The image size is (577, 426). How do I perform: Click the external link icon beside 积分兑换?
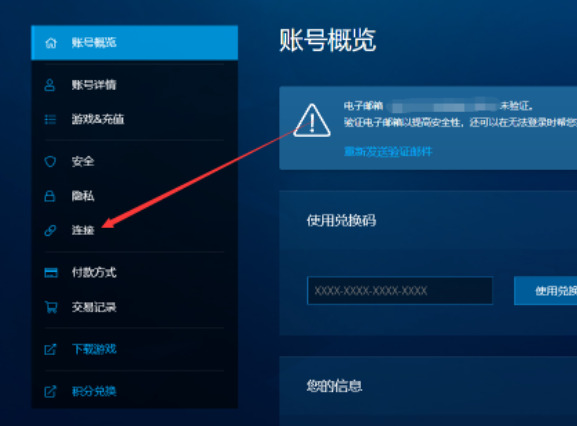pos(50,391)
